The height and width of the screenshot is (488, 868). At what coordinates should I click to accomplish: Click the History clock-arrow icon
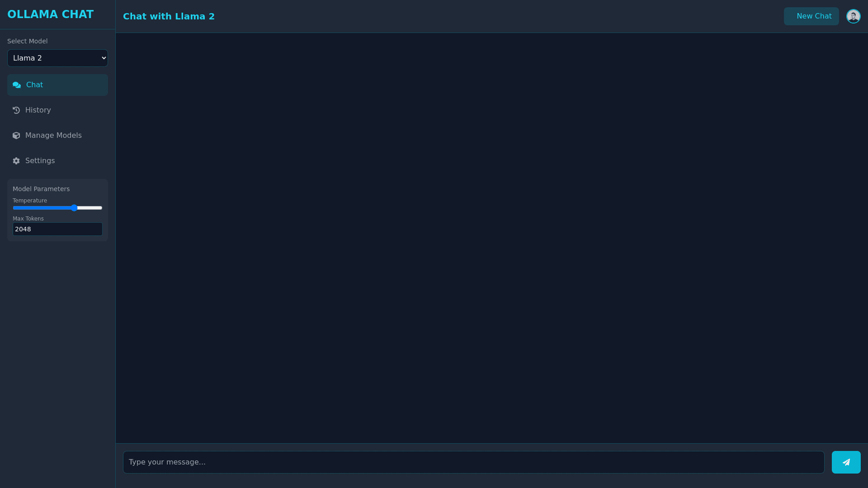click(x=16, y=110)
